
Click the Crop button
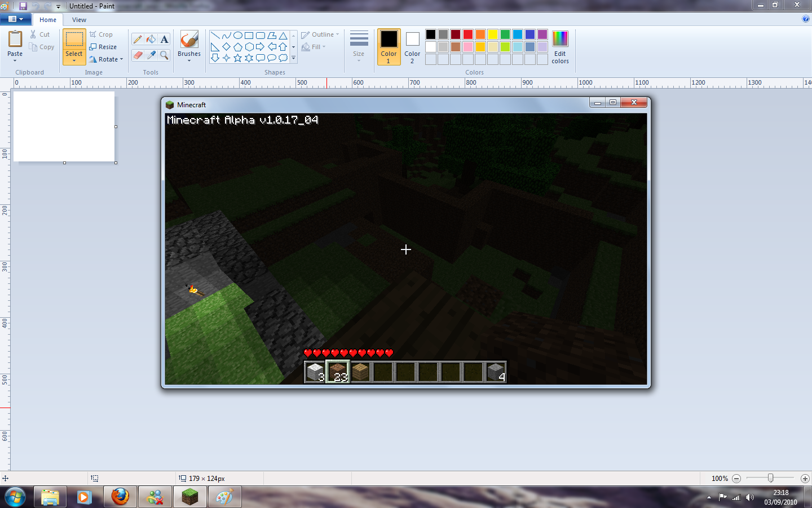[101, 34]
